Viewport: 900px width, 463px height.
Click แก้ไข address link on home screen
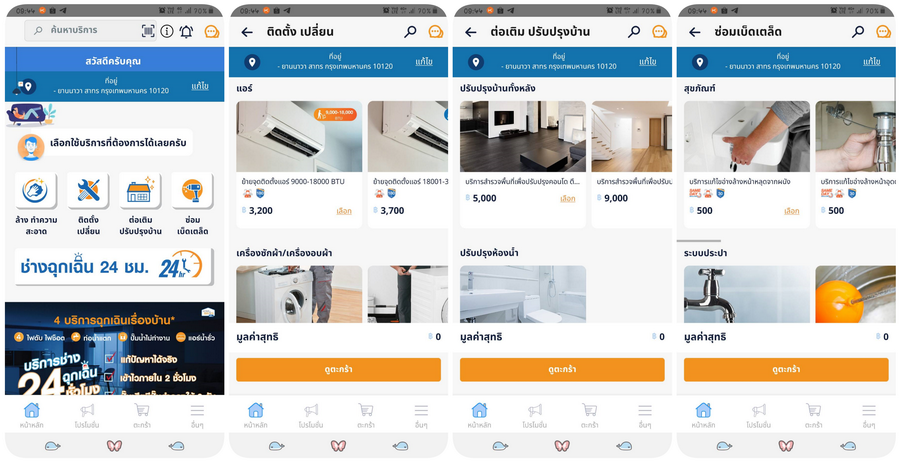point(200,86)
